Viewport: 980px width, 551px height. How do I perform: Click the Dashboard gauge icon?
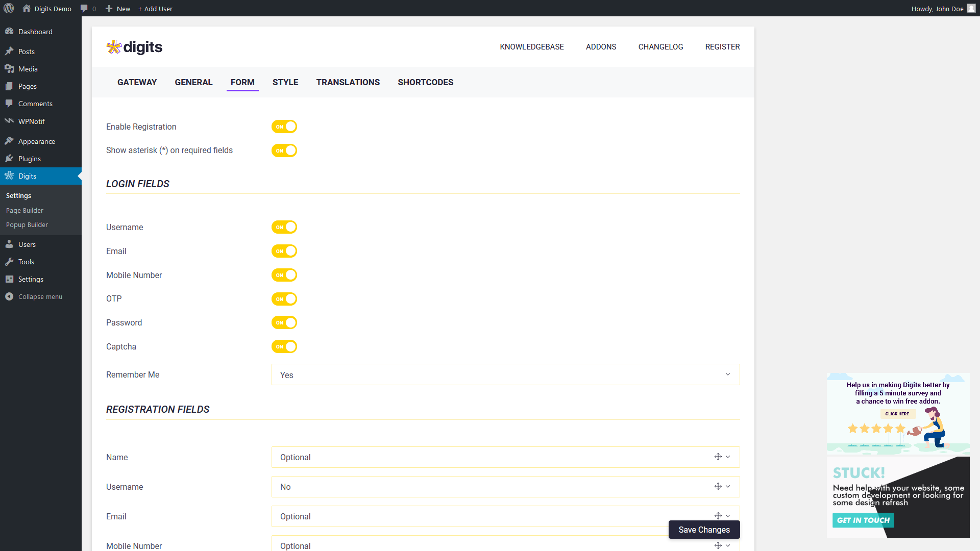pos(9,31)
